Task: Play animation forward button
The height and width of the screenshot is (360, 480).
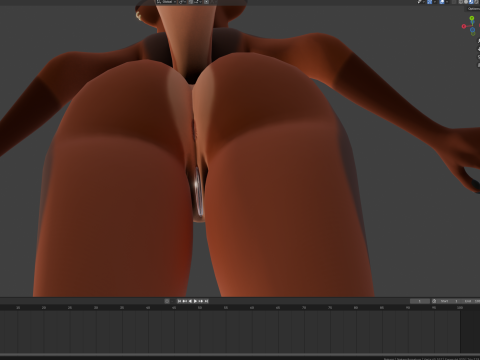Action: (195, 301)
